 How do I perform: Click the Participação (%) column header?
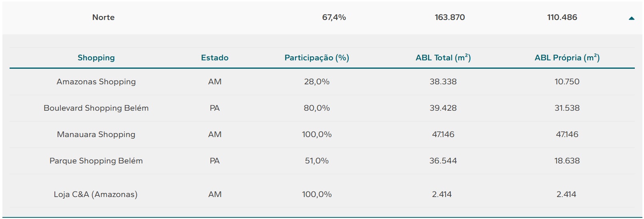click(x=317, y=58)
